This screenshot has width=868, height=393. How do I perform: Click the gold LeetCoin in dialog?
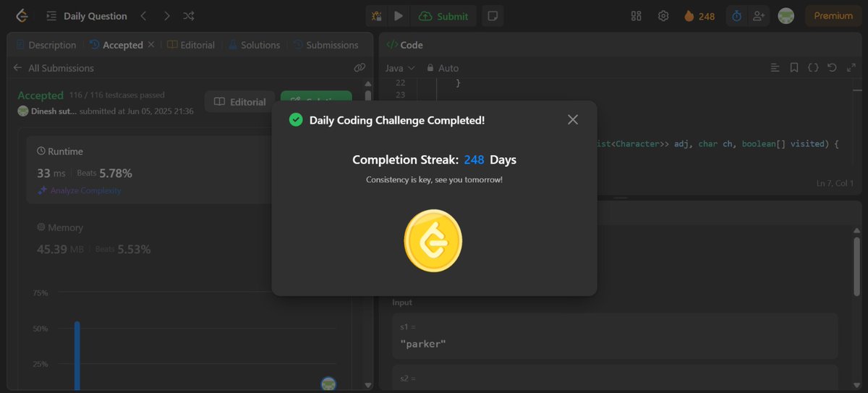[433, 241]
